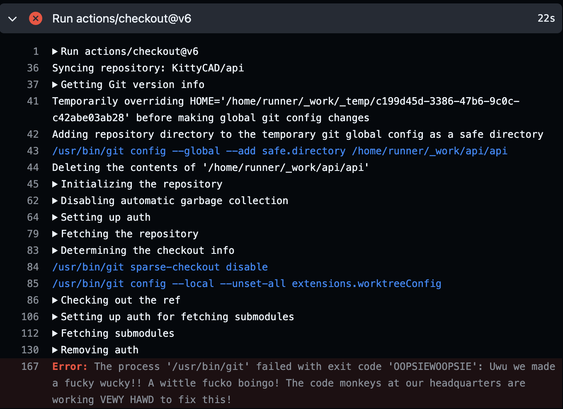
Task: Click the git sparse-checkout disable command line
Action: [x=160, y=267]
